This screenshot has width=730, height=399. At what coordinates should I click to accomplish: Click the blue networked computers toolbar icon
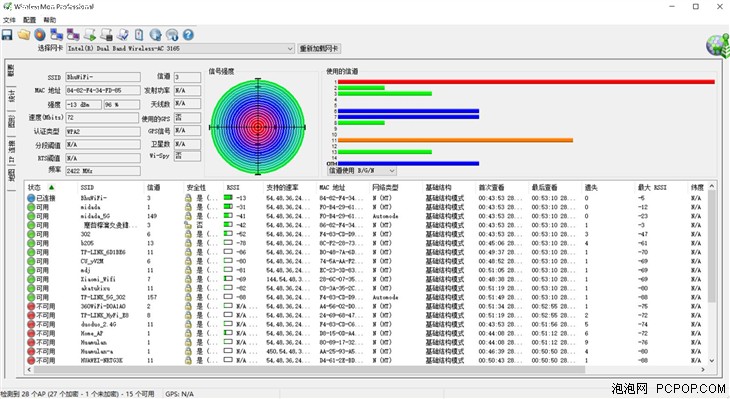coord(57,34)
